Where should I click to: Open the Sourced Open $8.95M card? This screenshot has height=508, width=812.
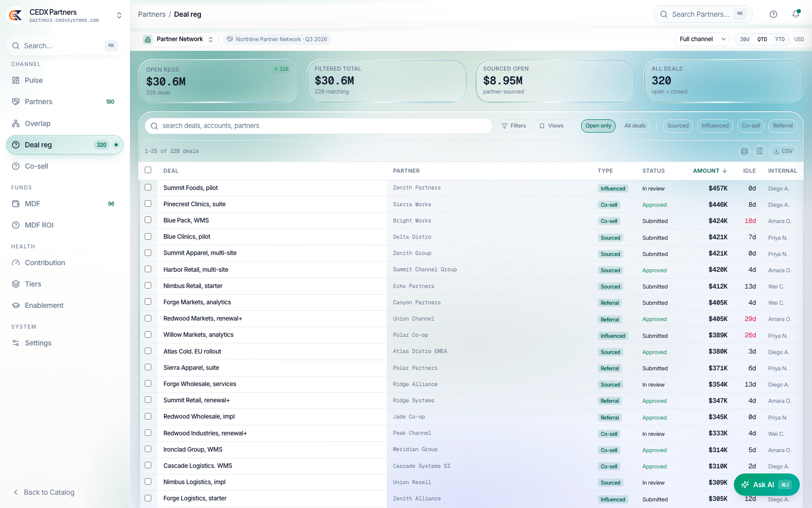coord(555,81)
